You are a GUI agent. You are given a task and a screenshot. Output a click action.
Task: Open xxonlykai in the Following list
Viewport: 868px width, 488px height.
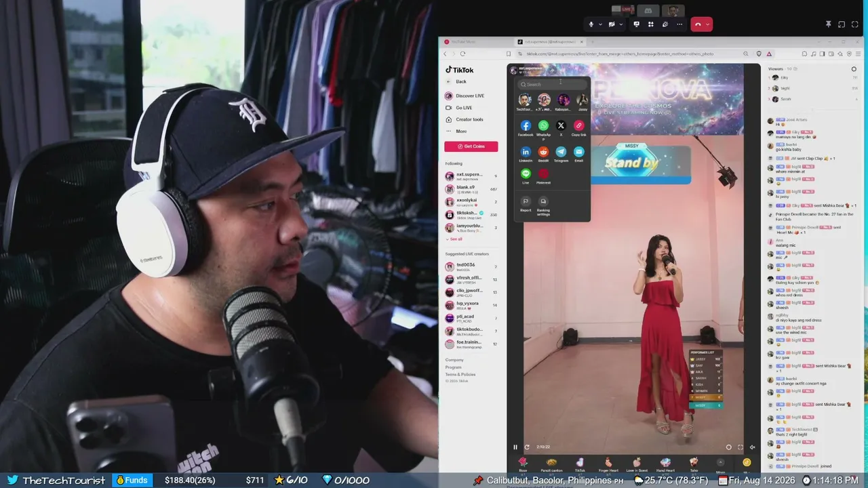472,202
